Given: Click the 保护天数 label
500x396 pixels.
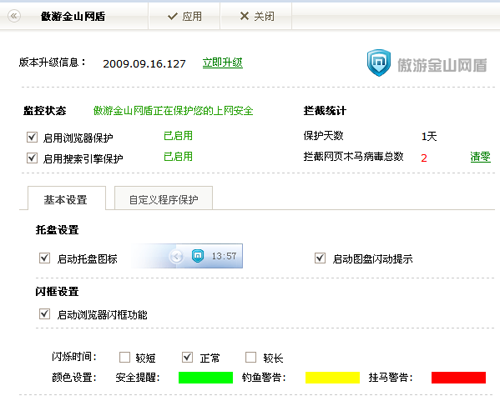Looking at the screenshot, I should pos(323,136).
